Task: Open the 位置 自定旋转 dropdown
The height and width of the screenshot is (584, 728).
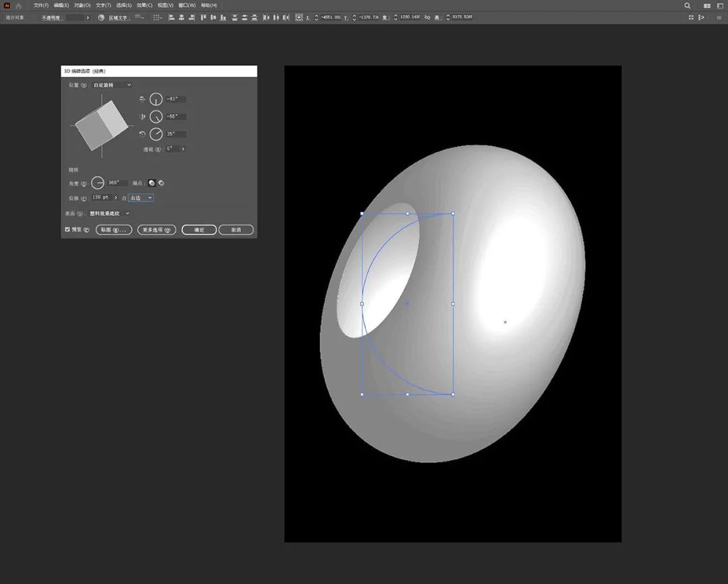Action: (x=111, y=85)
